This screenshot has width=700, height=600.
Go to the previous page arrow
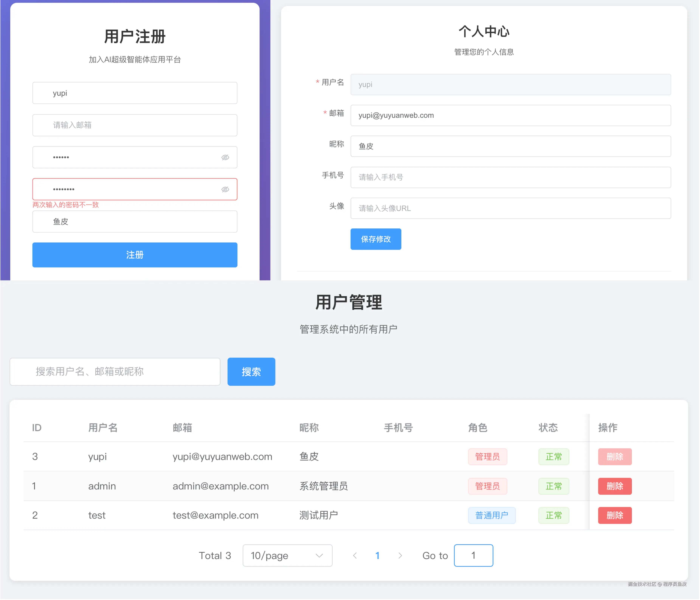[355, 555]
